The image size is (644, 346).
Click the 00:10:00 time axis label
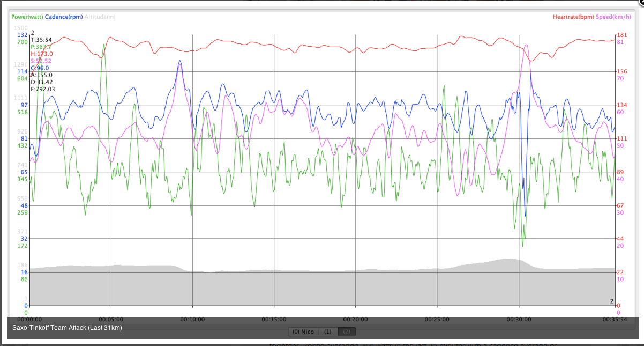[192, 319]
